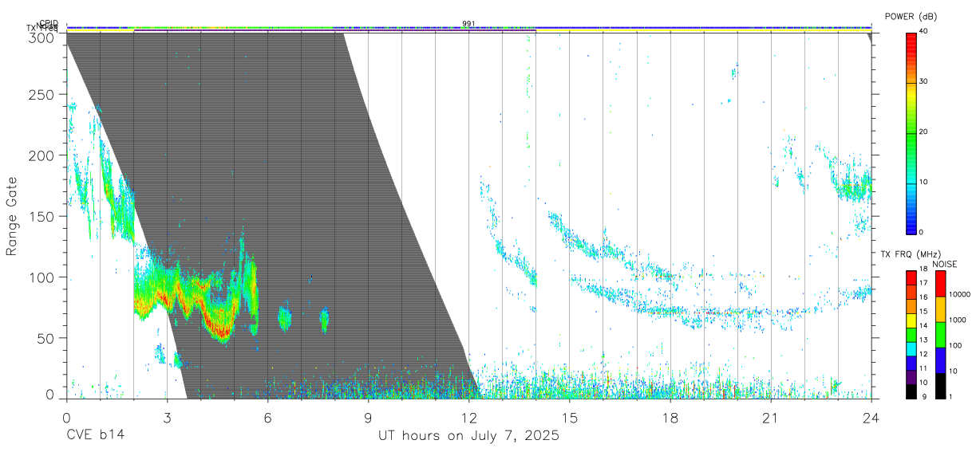The image size is (980, 452).
Task: Click the 200 label on the Range Gate axis
Action: pos(42,155)
